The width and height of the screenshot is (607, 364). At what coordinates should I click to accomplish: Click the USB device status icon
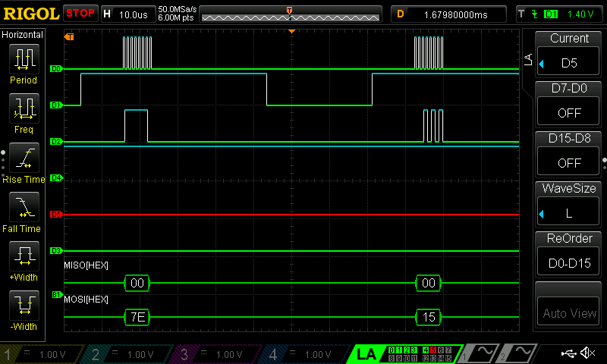tap(568, 353)
